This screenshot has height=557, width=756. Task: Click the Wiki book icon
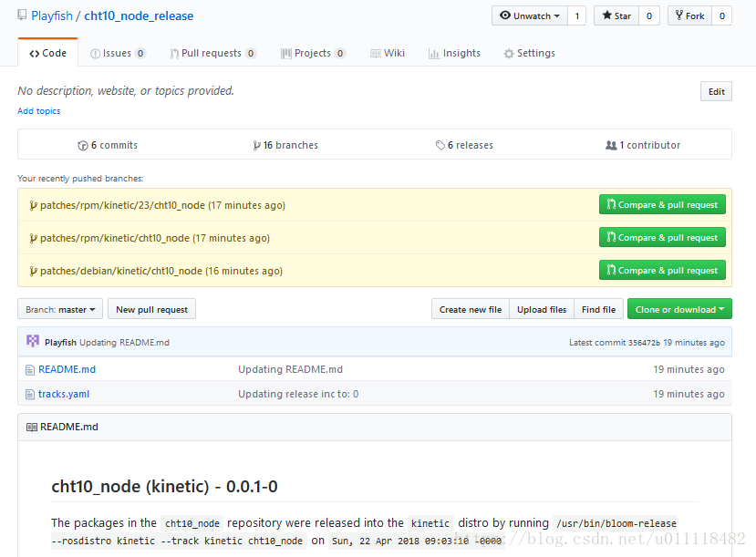pos(376,54)
